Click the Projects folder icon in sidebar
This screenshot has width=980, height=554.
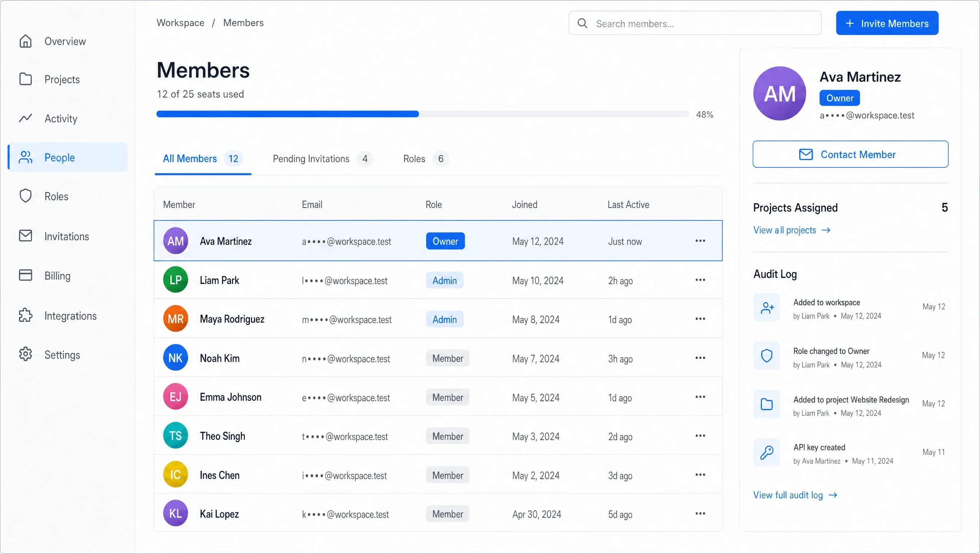tap(26, 79)
